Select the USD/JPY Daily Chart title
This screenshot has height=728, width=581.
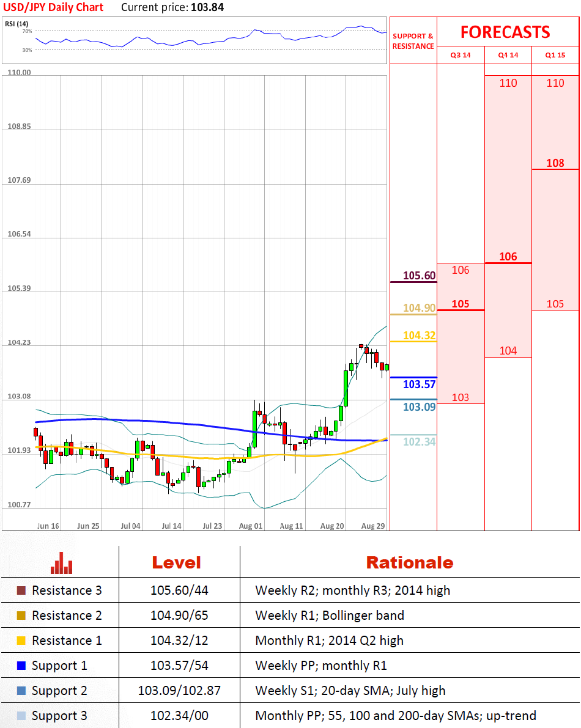click(x=53, y=7)
